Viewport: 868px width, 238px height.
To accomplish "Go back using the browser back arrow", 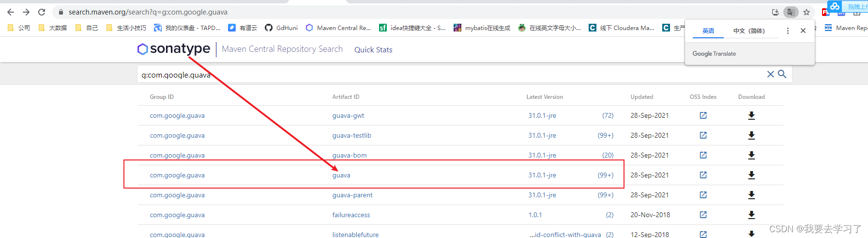I will click(11, 12).
